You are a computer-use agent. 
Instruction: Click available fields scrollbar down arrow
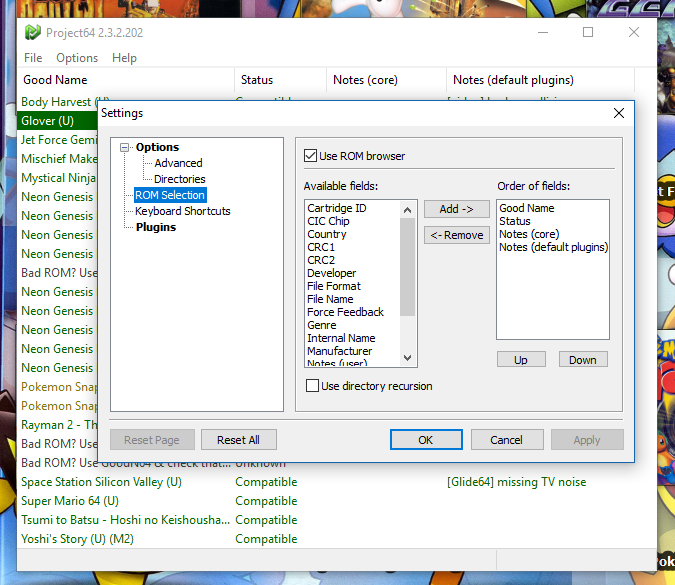[407, 357]
